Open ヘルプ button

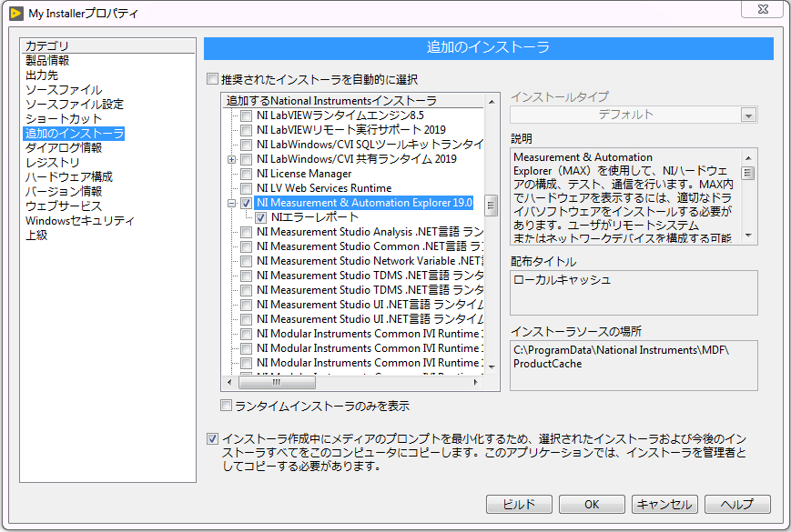click(x=737, y=505)
